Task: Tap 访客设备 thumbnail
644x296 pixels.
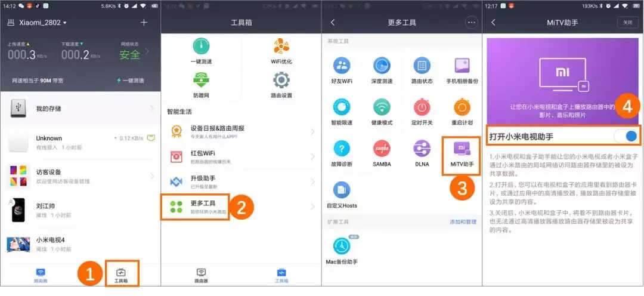Action: (18, 176)
